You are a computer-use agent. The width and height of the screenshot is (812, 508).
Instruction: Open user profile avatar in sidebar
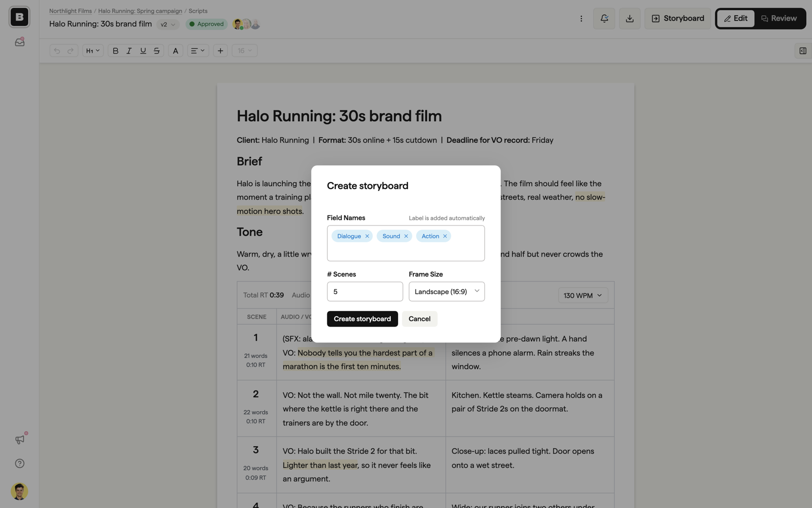[20, 491]
